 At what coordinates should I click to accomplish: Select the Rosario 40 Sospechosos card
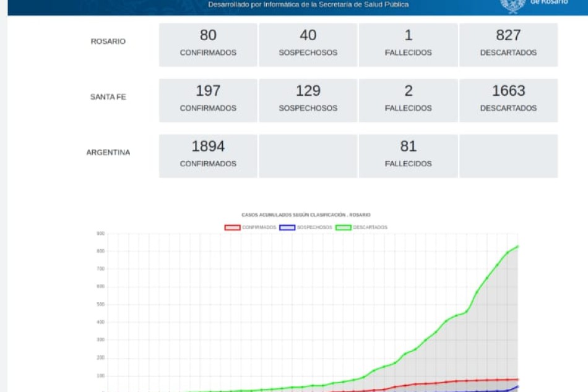point(308,45)
